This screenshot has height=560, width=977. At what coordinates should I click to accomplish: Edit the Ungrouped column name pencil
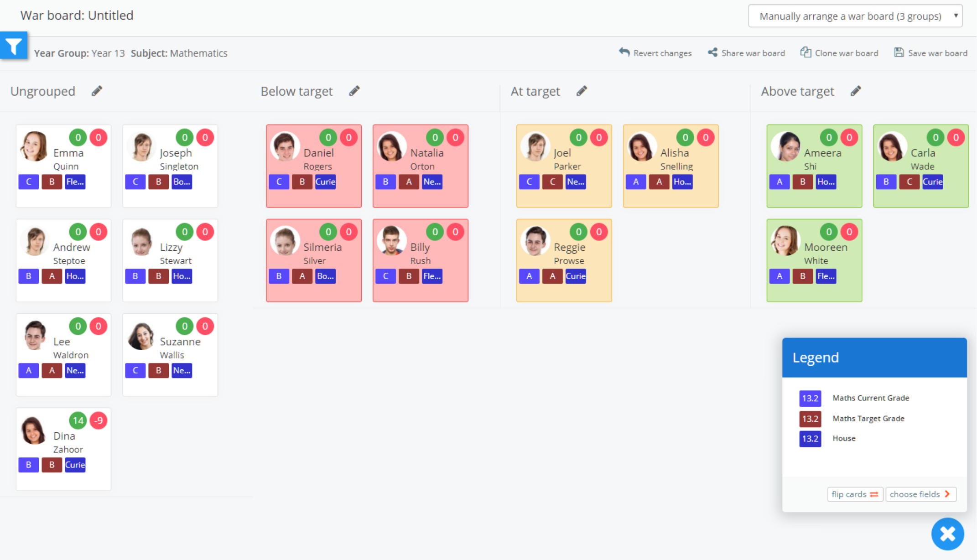click(x=97, y=91)
